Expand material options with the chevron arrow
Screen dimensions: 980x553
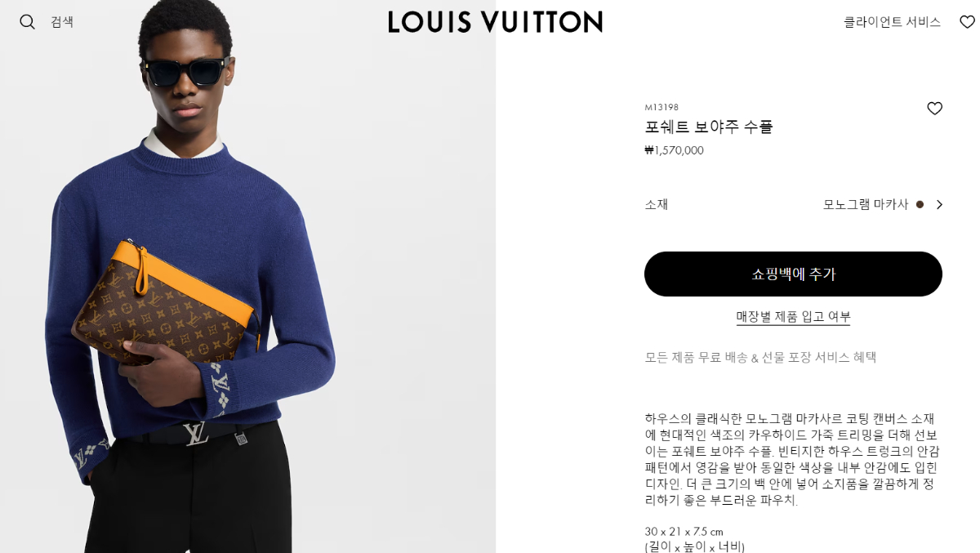point(939,204)
